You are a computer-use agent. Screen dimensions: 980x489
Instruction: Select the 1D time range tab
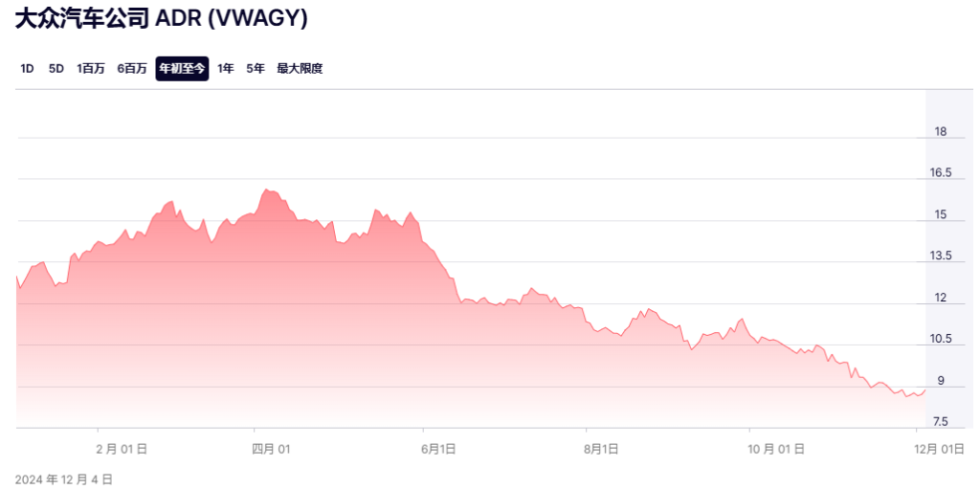(27, 69)
